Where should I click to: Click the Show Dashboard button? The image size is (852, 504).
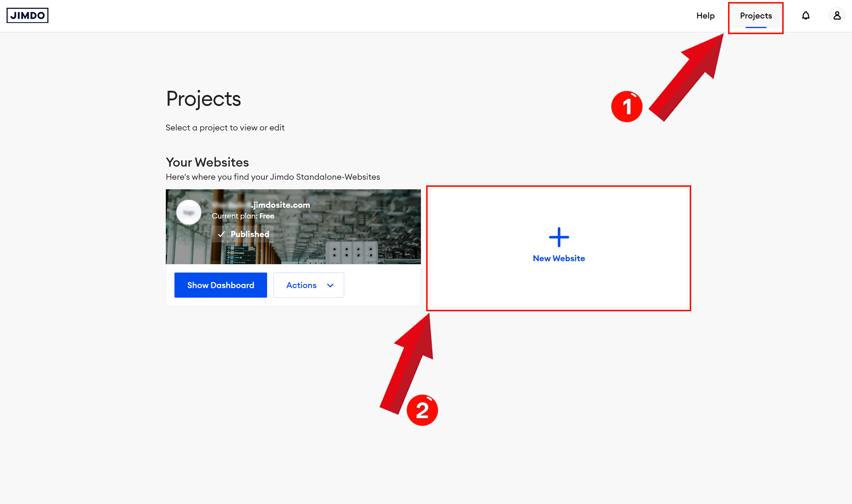(220, 285)
